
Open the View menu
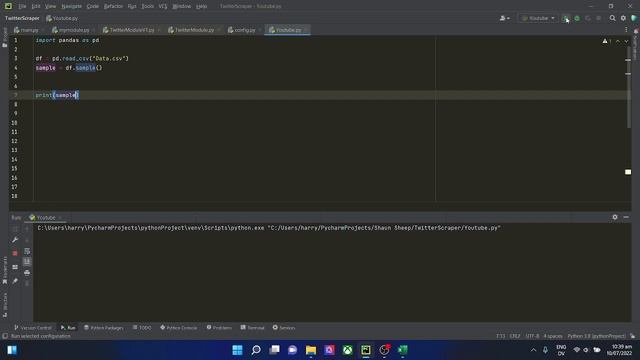click(50, 6)
